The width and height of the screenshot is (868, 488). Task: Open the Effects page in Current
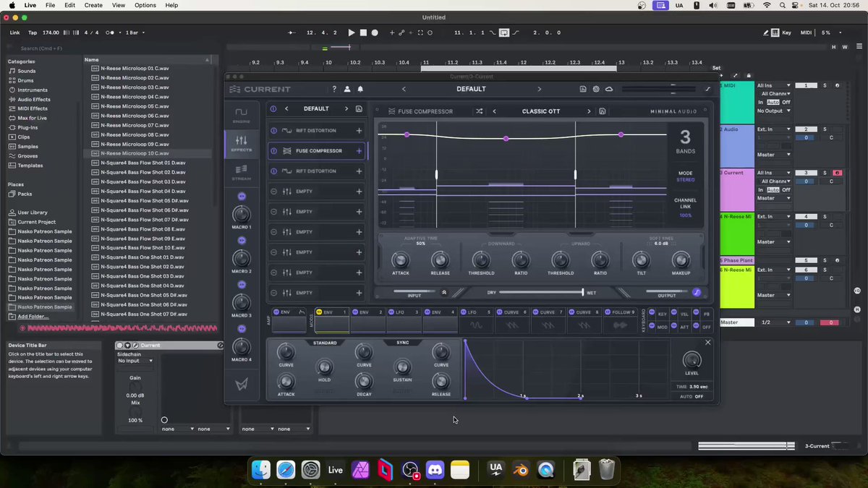click(241, 143)
